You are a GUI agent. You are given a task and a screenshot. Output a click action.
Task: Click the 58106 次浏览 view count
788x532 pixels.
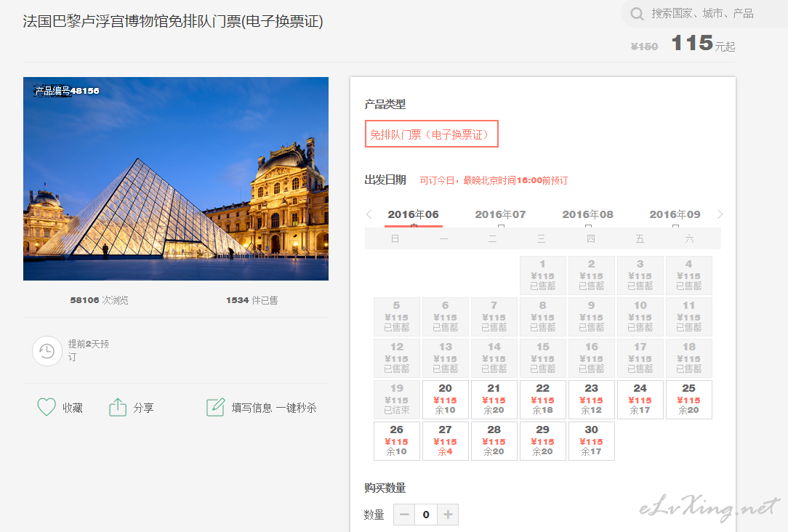[99, 300]
